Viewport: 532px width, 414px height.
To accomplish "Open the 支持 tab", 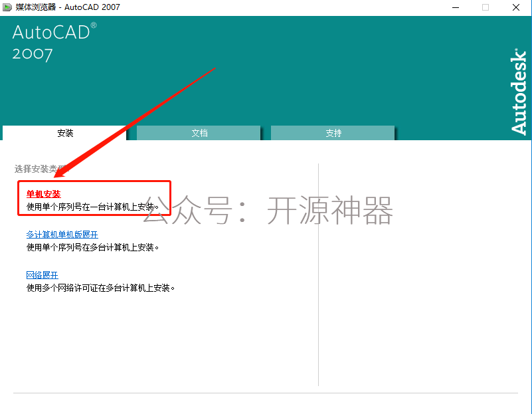I will click(x=333, y=133).
